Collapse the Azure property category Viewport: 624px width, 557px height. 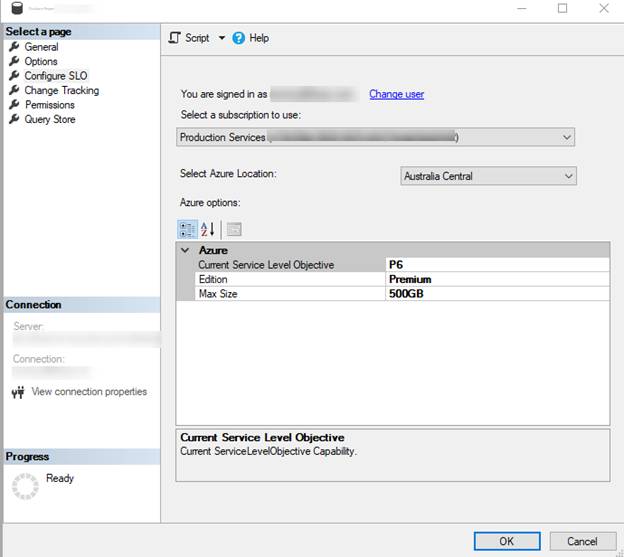point(185,250)
